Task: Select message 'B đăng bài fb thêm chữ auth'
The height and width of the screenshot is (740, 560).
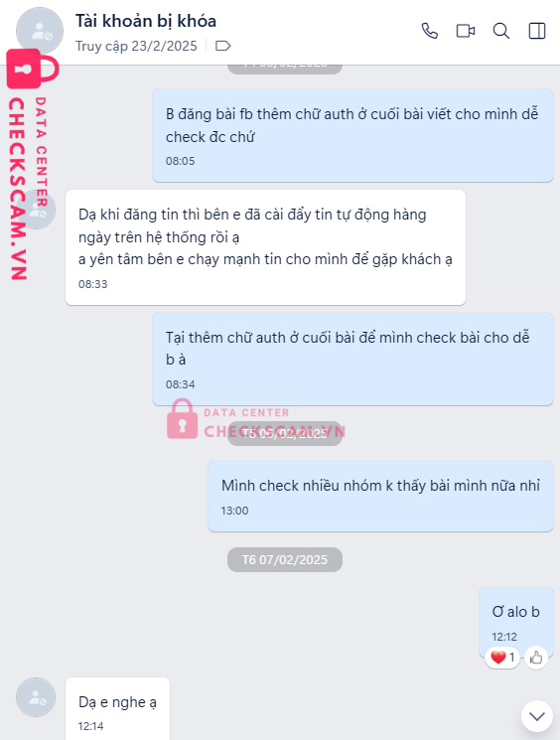Action: pyautogui.click(x=352, y=135)
